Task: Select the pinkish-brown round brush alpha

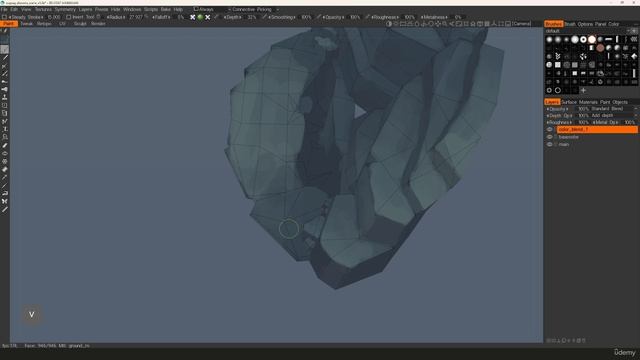Action: [x=600, y=48]
